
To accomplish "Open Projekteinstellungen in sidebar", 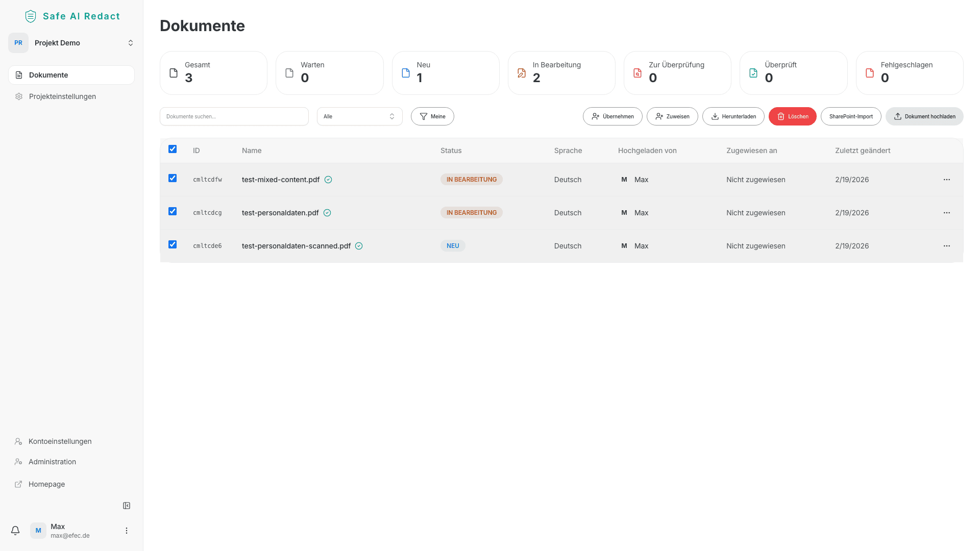I will [62, 96].
